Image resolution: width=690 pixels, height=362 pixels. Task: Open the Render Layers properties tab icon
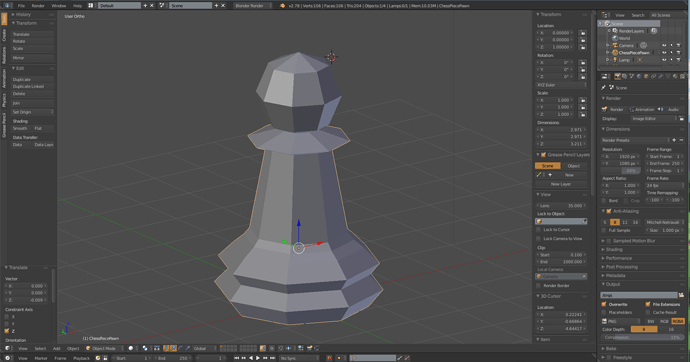[624, 77]
